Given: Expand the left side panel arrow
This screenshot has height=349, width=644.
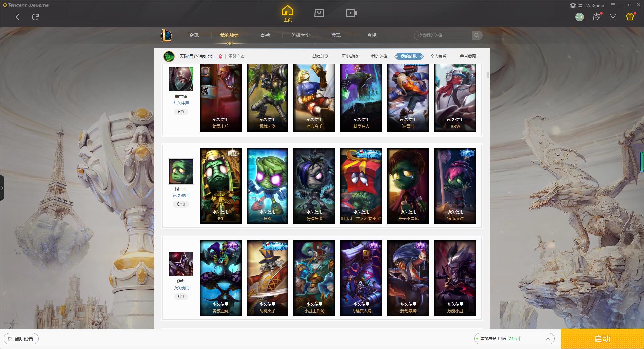Looking at the screenshot, I should pyautogui.click(x=2, y=188).
